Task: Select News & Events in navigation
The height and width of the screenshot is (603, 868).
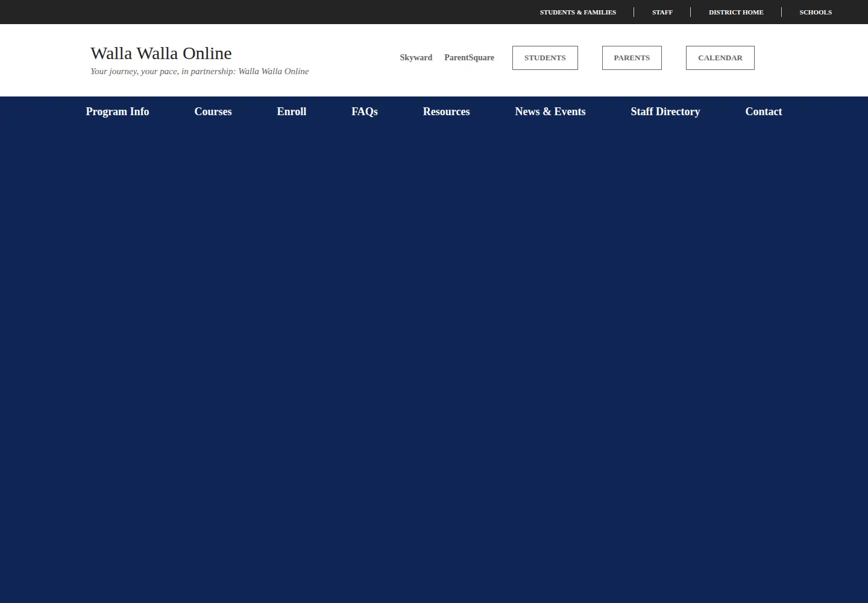Action: pos(550,112)
